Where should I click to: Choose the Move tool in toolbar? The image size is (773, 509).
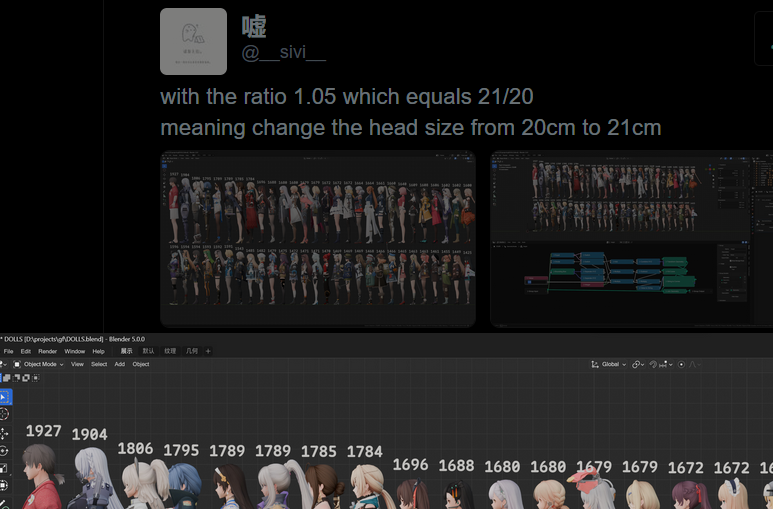point(4,433)
